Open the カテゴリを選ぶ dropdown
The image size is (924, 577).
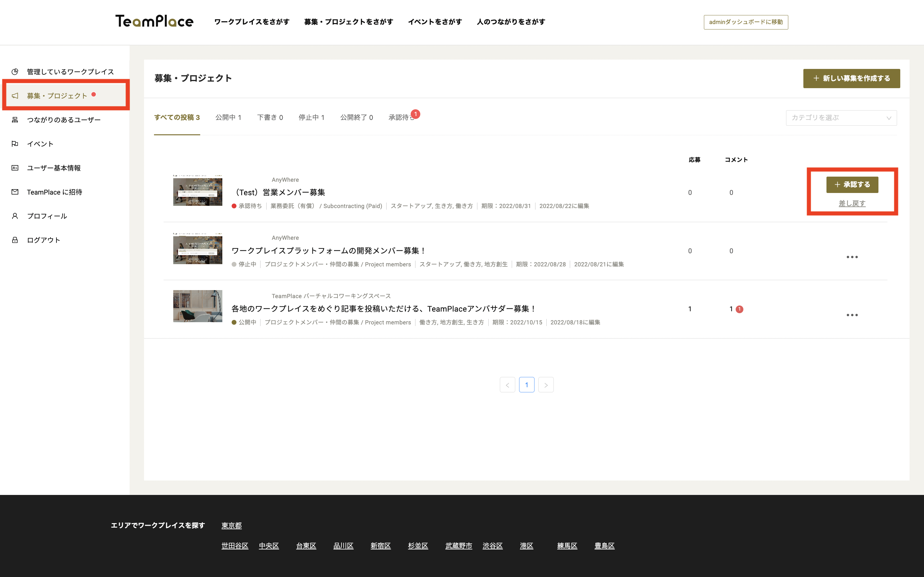(841, 118)
